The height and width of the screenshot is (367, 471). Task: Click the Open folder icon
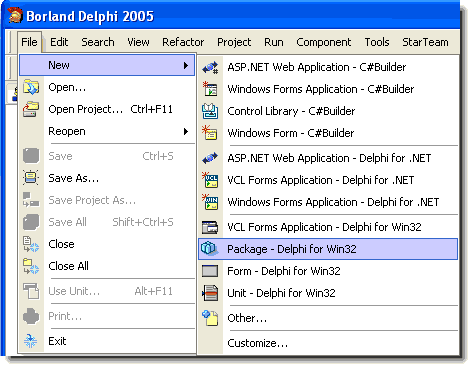click(x=31, y=87)
